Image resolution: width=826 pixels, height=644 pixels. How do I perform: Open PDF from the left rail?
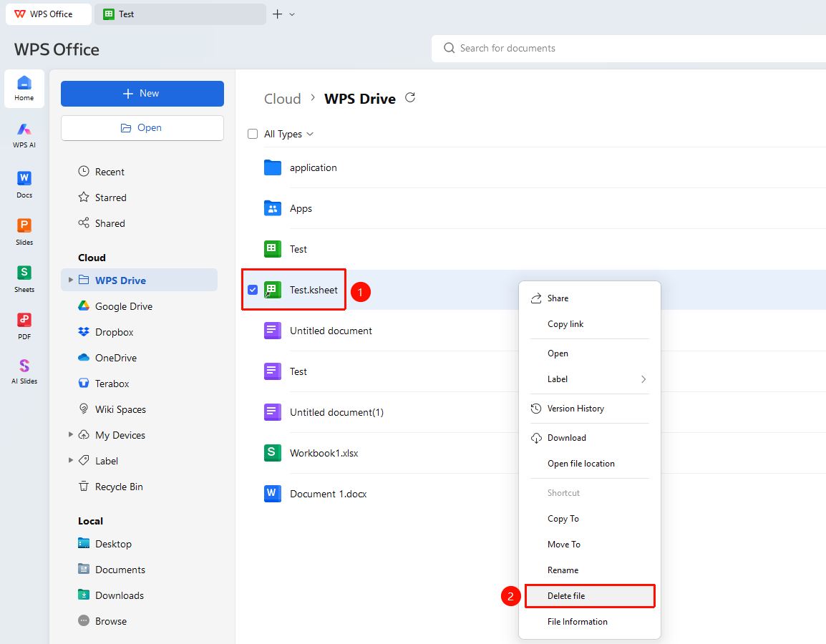(24, 326)
